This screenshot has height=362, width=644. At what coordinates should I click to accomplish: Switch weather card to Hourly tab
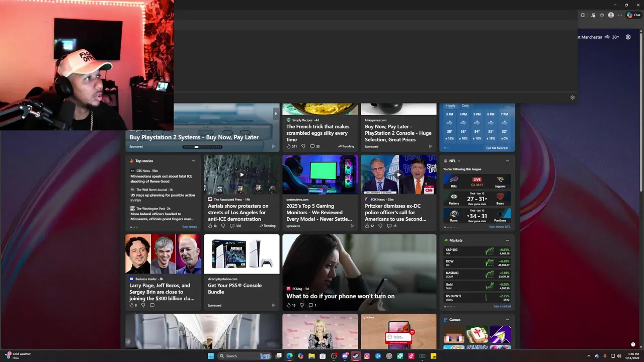point(451,106)
